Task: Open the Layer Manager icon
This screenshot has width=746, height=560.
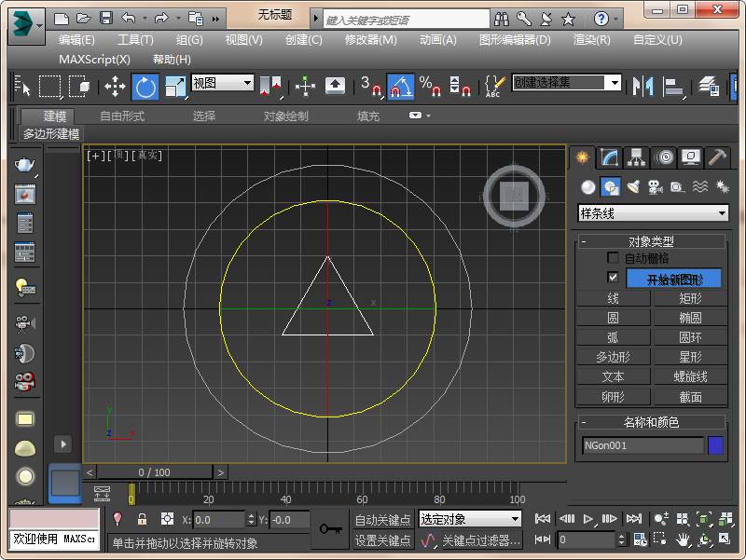Action: click(709, 87)
